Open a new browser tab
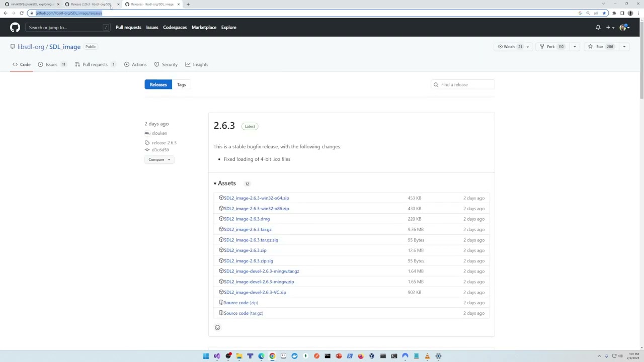This screenshot has width=644, height=362. click(x=188, y=4)
